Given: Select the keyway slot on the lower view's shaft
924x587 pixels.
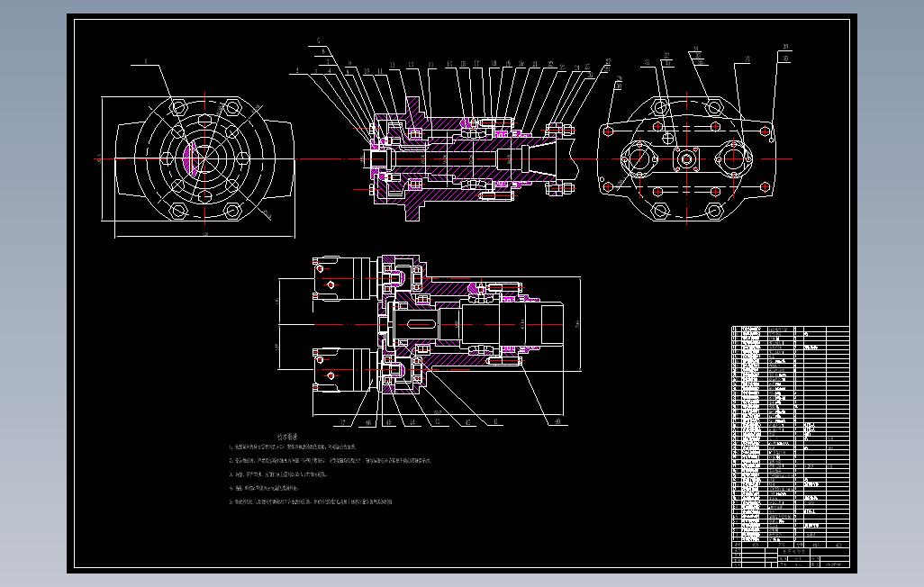Looking at the screenshot, I should [421, 323].
